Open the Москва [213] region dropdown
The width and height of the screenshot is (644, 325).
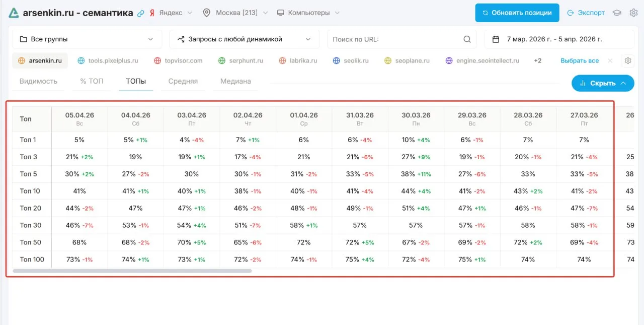(235, 13)
